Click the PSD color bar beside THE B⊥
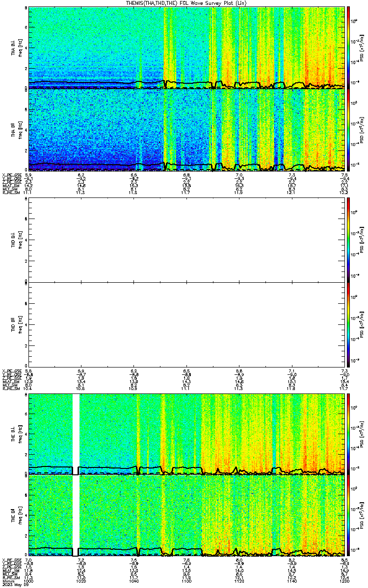This screenshot has height=588, width=368. coord(349,434)
